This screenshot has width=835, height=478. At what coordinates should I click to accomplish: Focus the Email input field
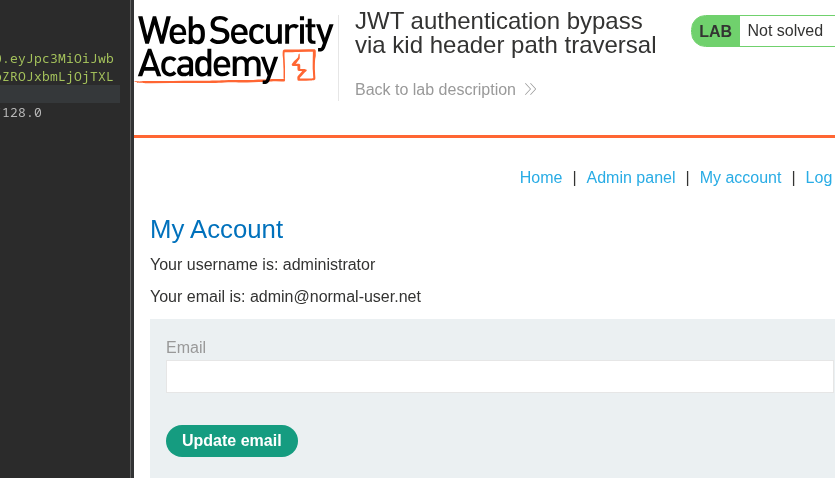499,377
